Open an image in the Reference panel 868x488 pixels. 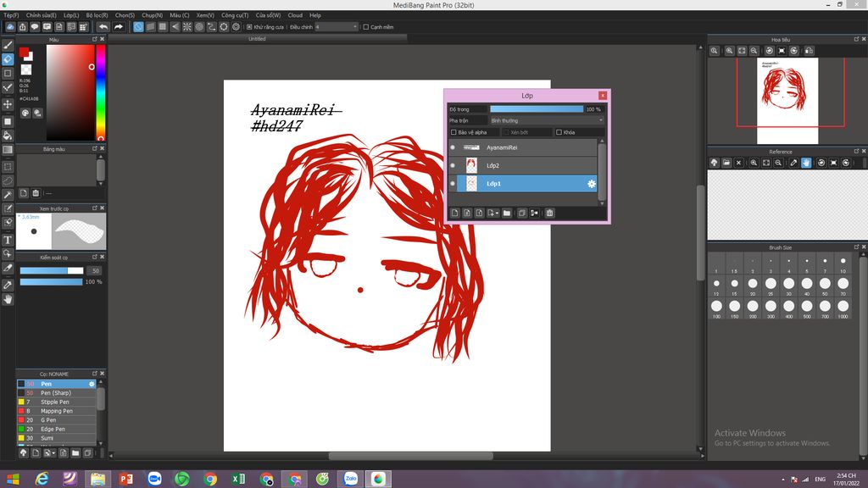coord(726,163)
